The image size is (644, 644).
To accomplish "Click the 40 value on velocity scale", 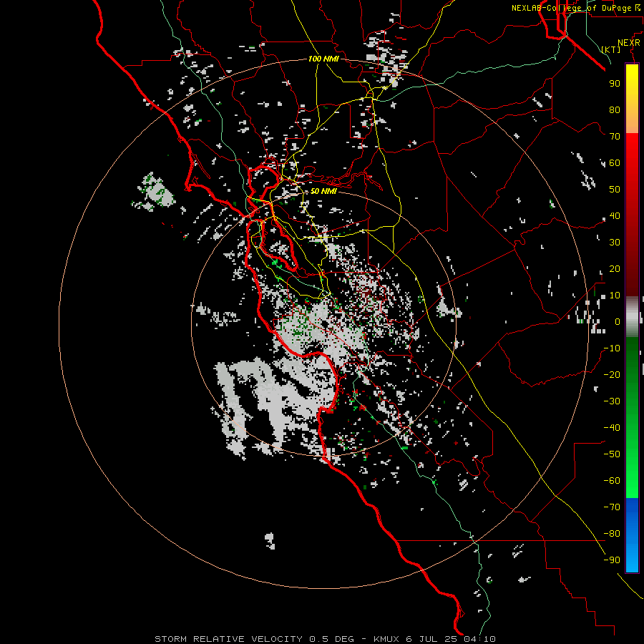I will 615,215.
